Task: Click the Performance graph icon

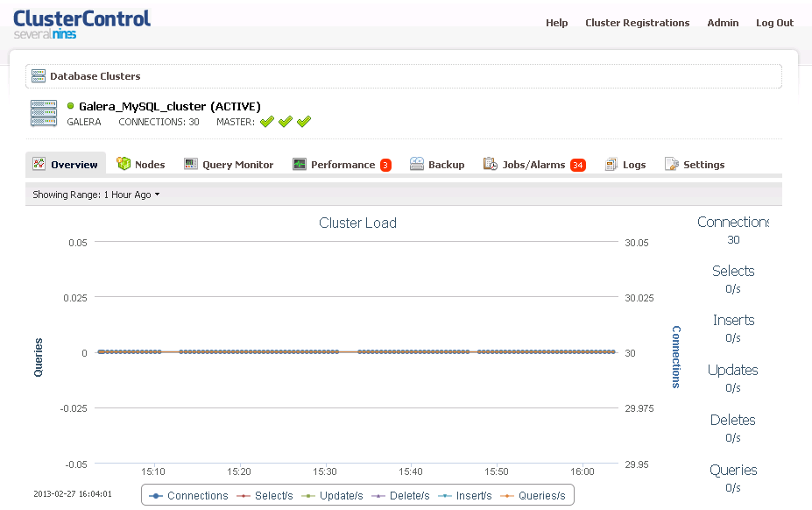Action: 300,164
